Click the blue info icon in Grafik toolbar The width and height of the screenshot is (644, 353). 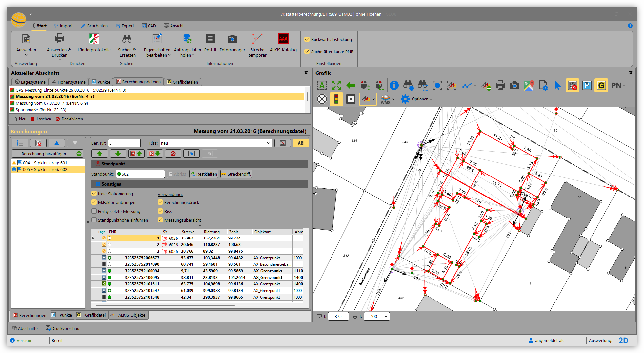tap(394, 86)
